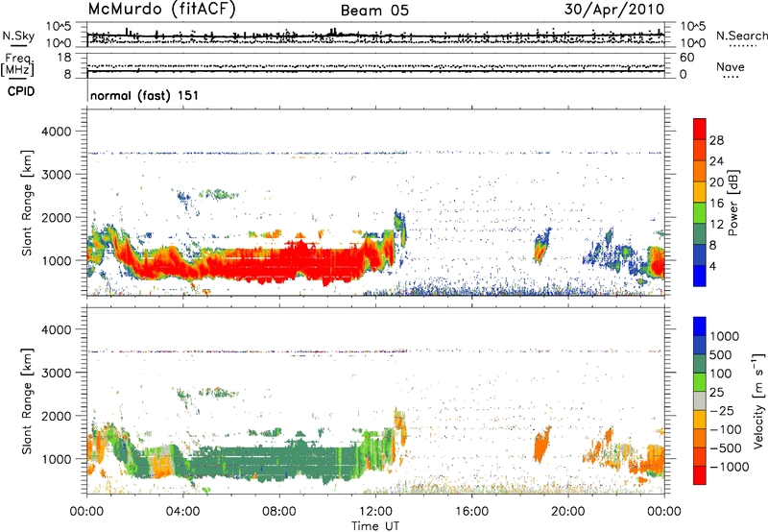Pick the light green 12–16 dB Power segment
The image size is (768, 532).
(x=700, y=213)
